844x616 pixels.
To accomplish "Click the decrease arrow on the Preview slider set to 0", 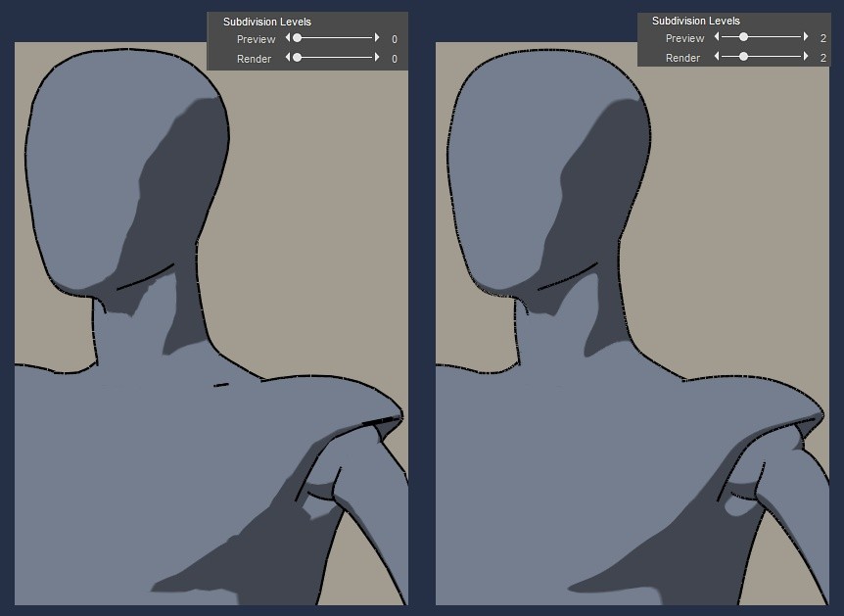I will pyautogui.click(x=288, y=38).
